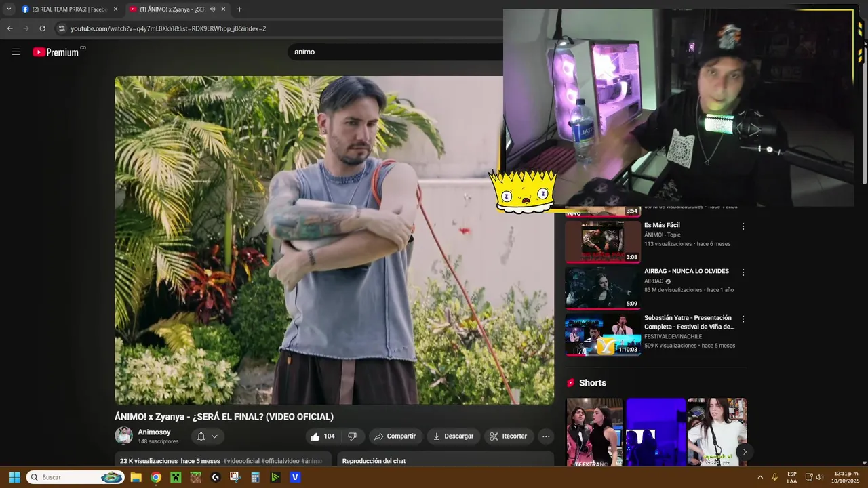
Task: Open the short showing a white t-shirt
Action: tap(717, 432)
